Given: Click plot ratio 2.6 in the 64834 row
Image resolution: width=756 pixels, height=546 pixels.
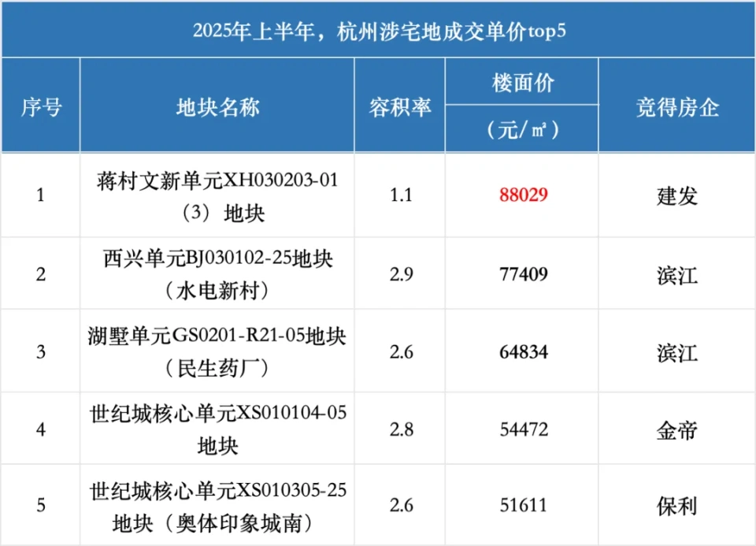Looking at the screenshot, I should coord(401,351).
